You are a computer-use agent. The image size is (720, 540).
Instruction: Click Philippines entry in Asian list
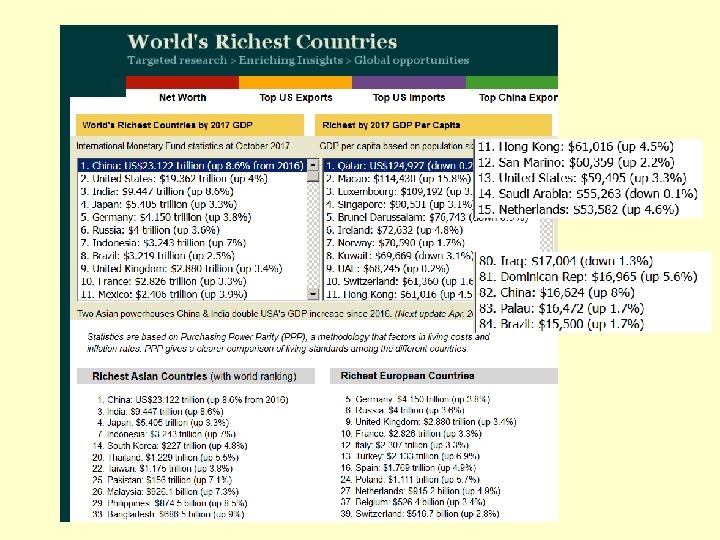169,503
